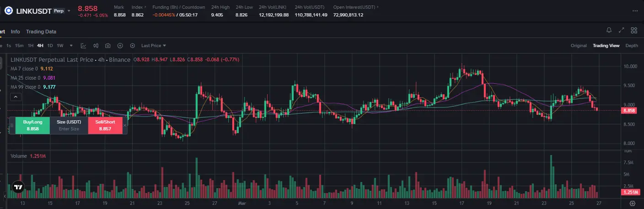This screenshot has height=209, width=644.
Task: Select the 15m time interval
Action: (x=19, y=46)
